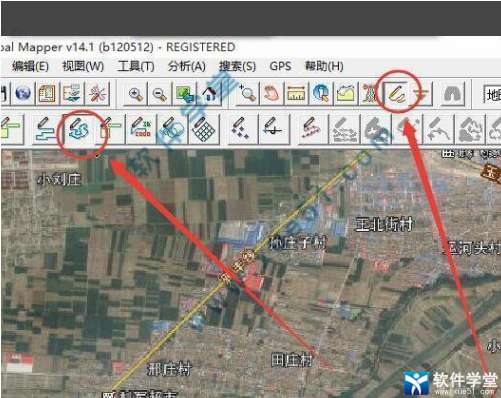
Task: Open the GPS menu
Action: [x=280, y=66]
